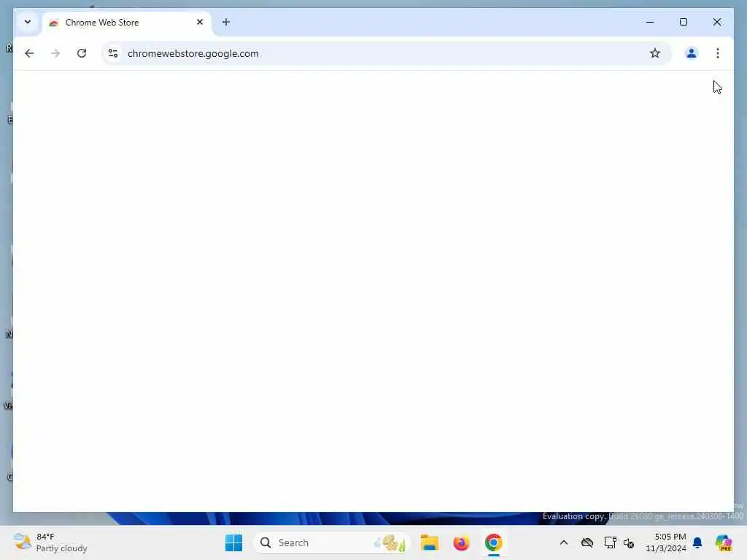Screen dimensions: 747x560
Task: Open Chrome's three-dot menu
Action: (718, 53)
